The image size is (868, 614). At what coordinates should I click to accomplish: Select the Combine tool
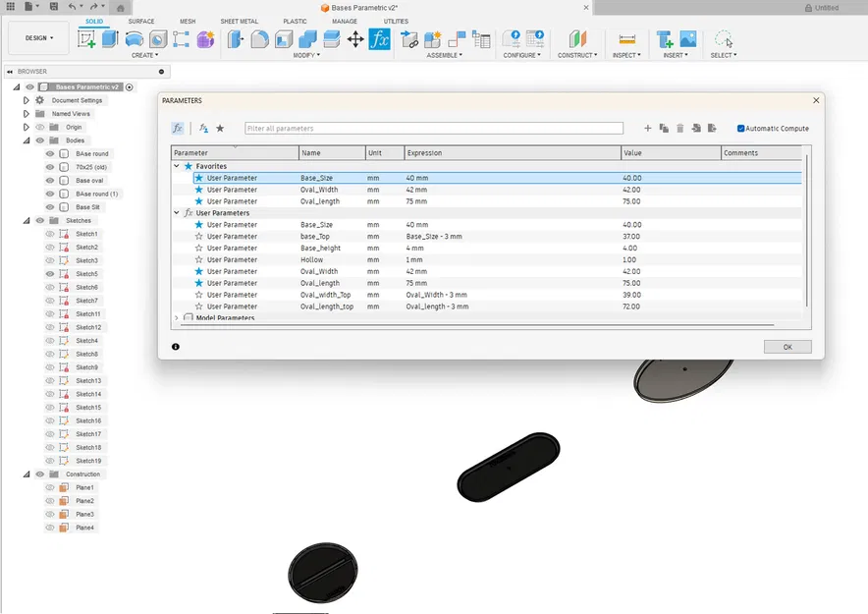pos(307,39)
